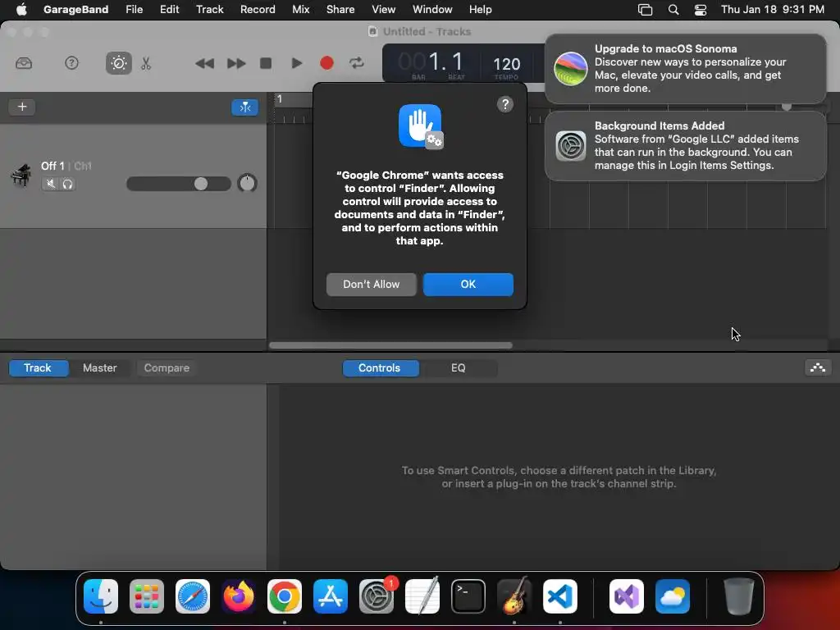Open the Mix menu

(x=300, y=9)
